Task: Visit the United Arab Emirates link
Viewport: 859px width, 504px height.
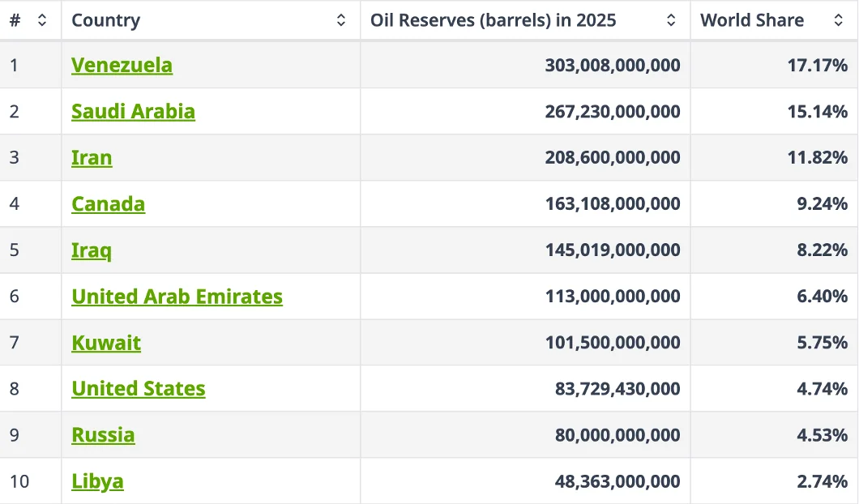Action: coord(177,297)
